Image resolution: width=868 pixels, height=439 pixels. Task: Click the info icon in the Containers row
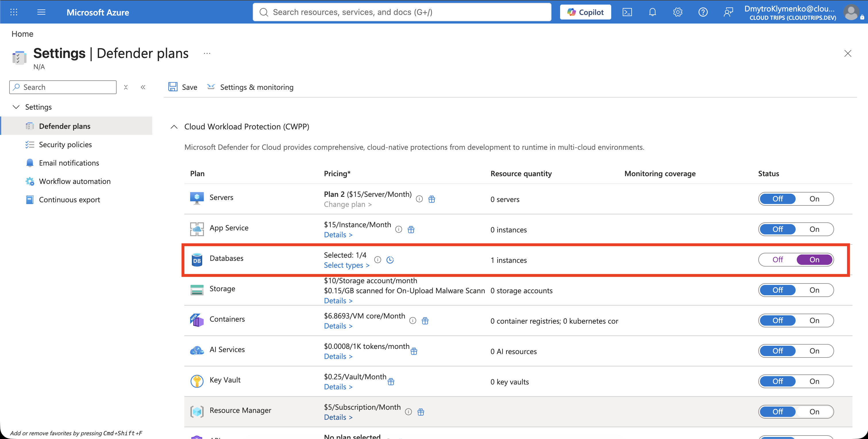tap(413, 320)
